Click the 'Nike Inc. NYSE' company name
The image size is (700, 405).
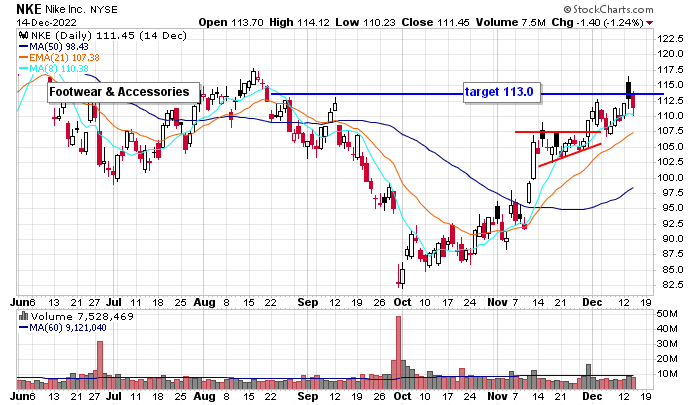pos(81,9)
